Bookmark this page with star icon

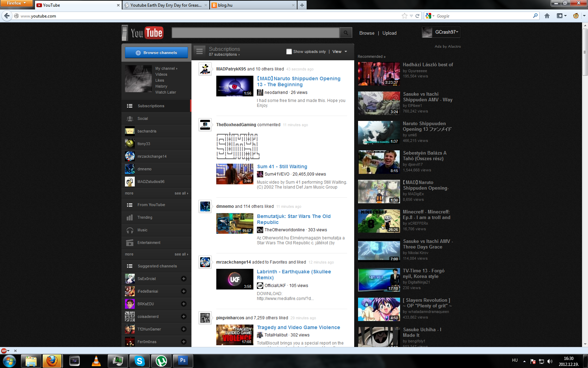405,16
